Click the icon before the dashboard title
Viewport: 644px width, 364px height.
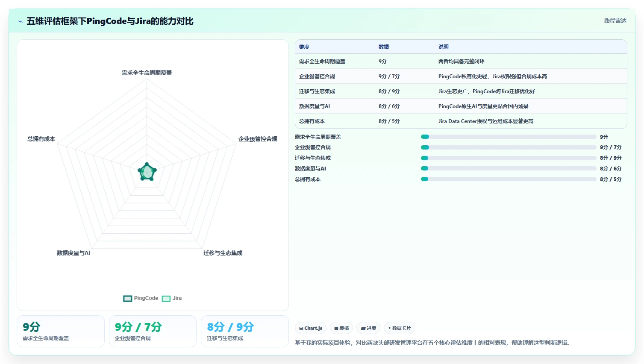(x=20, y=21)
